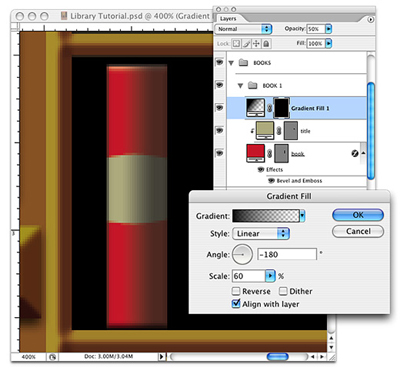
Task: Hide the BOOKS group
Action: coord(219,62)
